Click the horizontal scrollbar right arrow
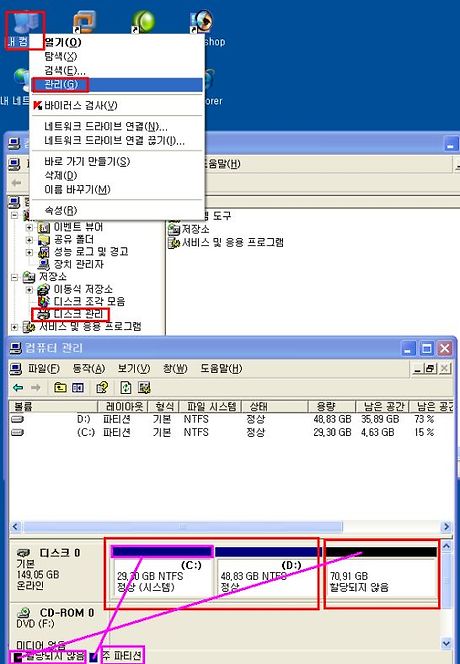The width and height of the screenshot is (460, 664). tap(446, 527)
